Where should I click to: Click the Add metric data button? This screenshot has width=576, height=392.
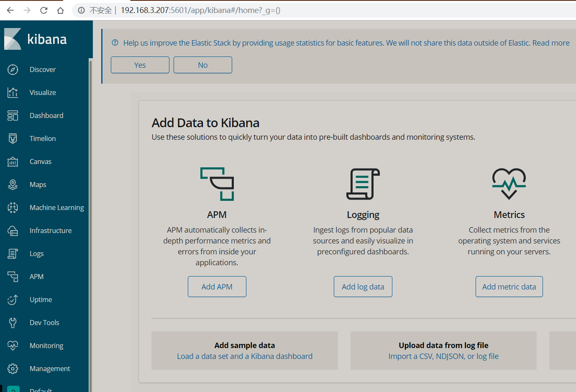coord(509,287)
